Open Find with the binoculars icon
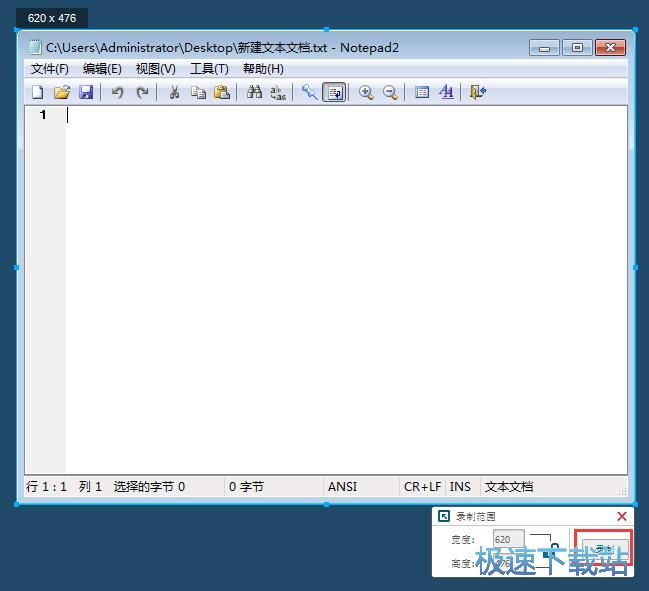Image resolution: width=649 pixels, height=591 pixels. pyautogui.click(x=254, y=92)
